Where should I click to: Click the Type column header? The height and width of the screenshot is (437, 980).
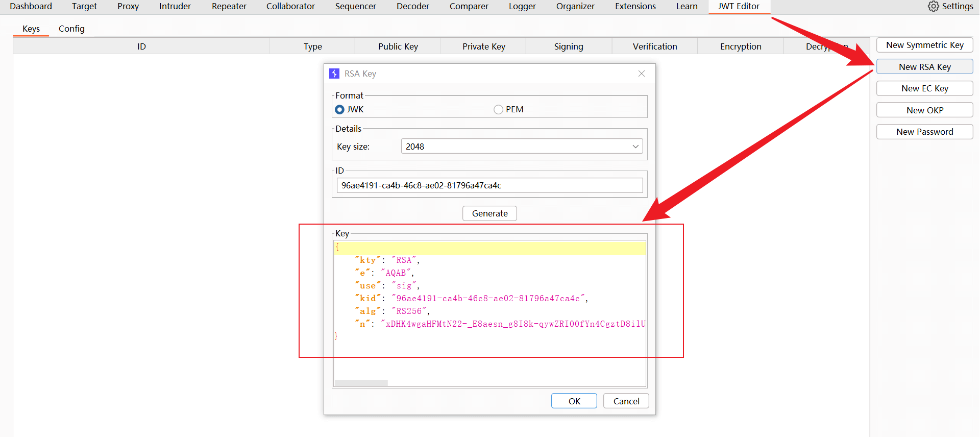pos(312,46)
